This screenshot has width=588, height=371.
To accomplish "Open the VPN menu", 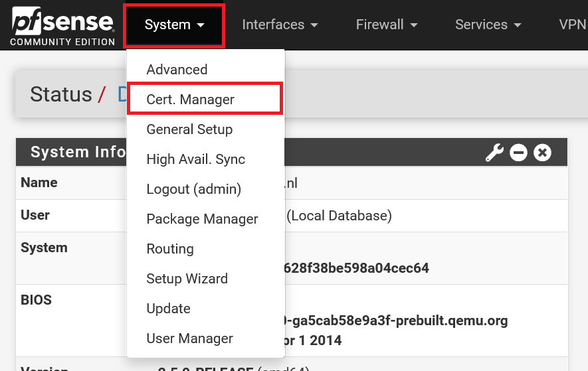I will pos(572,25).
